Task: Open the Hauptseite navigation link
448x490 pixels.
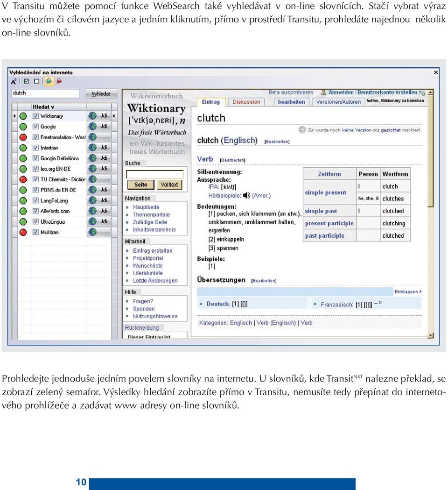Action: (146, 207)
